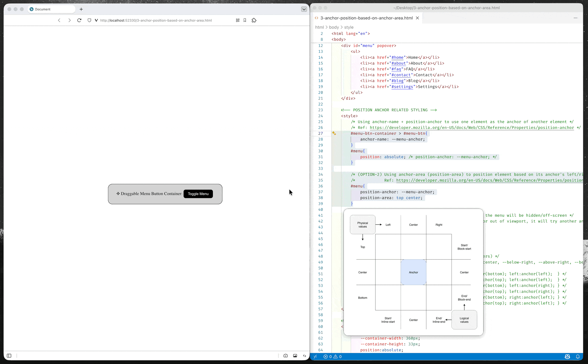The width and height of the screenshot is (588, 364).
Task: Reload the page in the browser
Action: coord(79,20)
